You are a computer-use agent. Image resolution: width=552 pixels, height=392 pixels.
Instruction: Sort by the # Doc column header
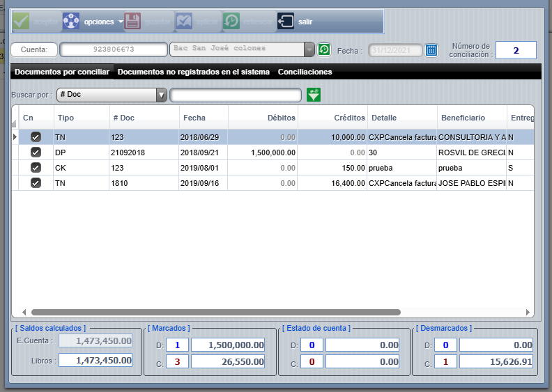click(144, 118)
